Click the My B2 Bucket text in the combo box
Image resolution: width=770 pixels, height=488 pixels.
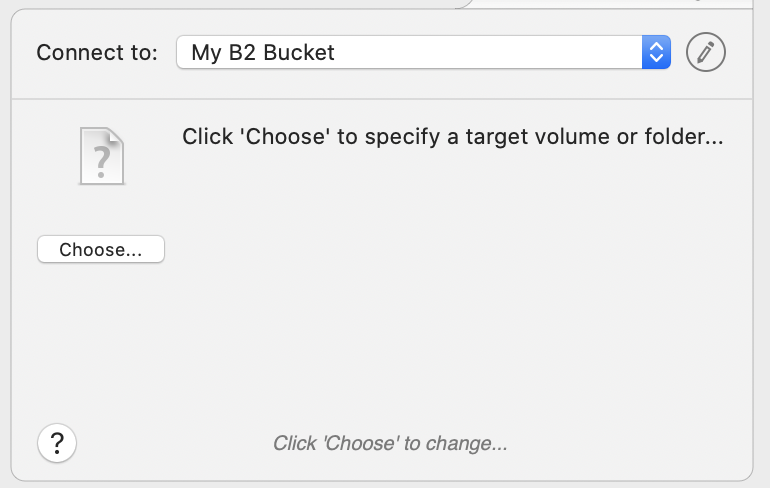263,53
